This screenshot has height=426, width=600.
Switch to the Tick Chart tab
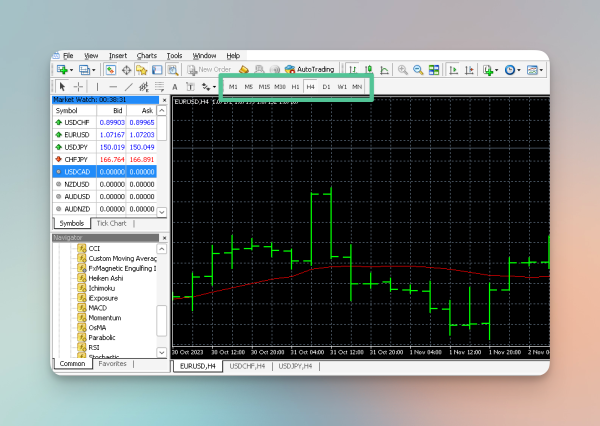[x=111, y=223]
